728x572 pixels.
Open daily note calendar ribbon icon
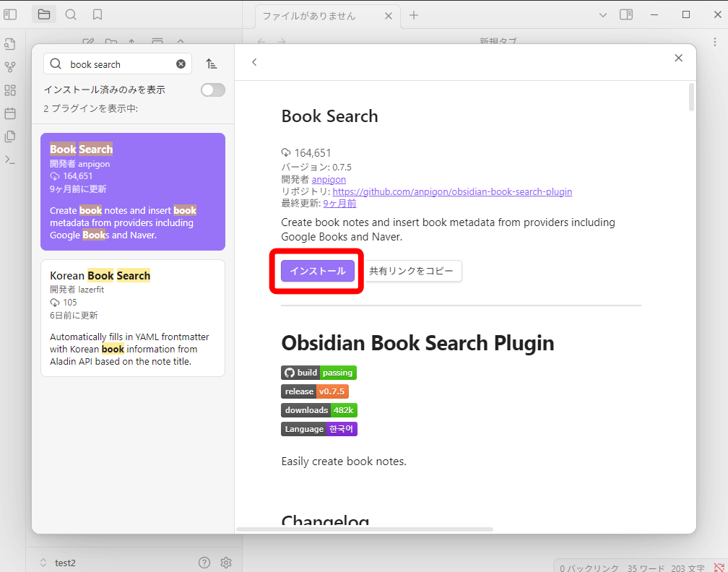pos(10,113)
